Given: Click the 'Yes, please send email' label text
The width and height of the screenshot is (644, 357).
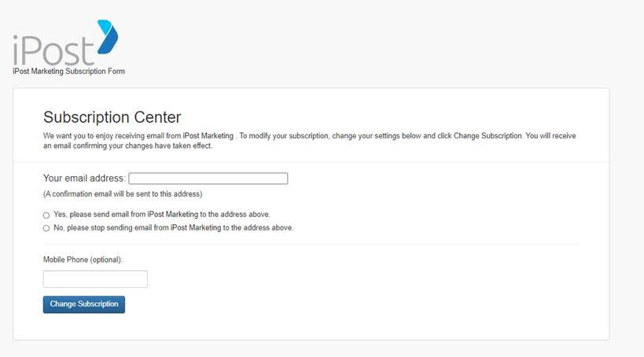Looking at the screenshot, I should coord(162,215).
